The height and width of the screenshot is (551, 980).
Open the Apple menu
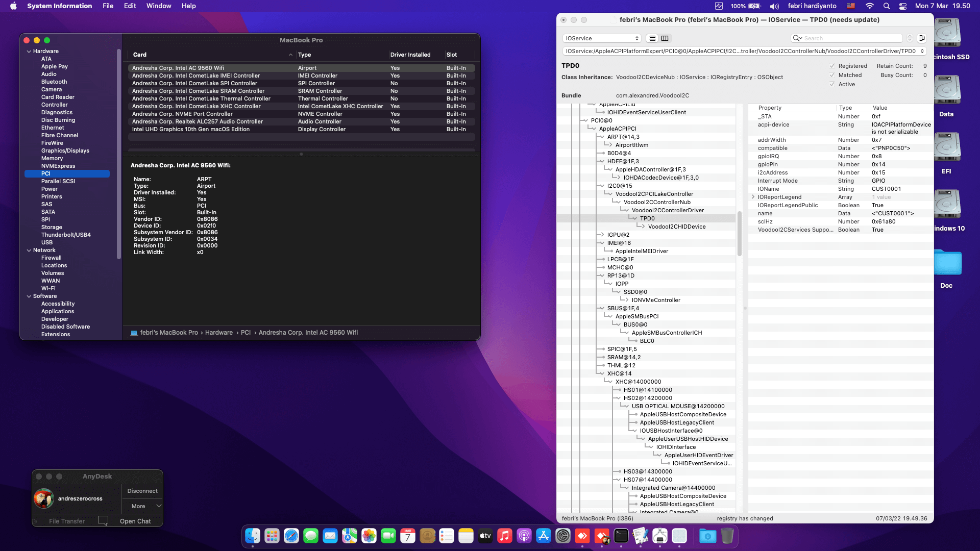point(14,6)
